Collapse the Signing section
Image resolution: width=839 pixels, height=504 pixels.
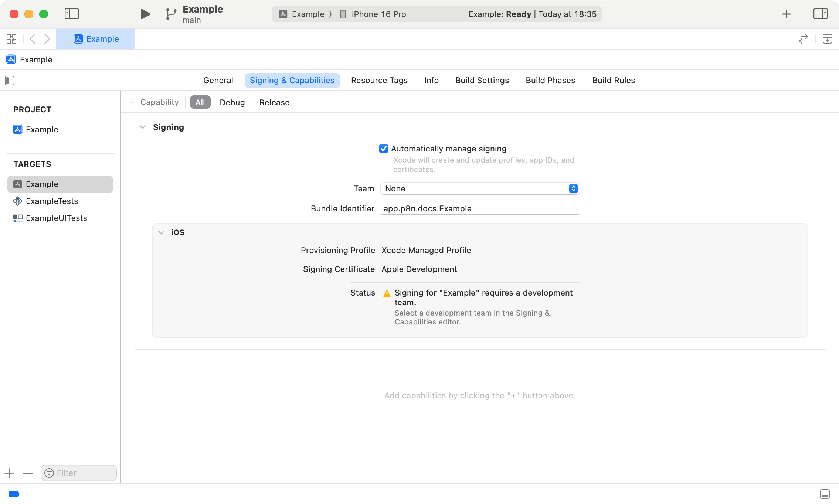coord(143,127)
